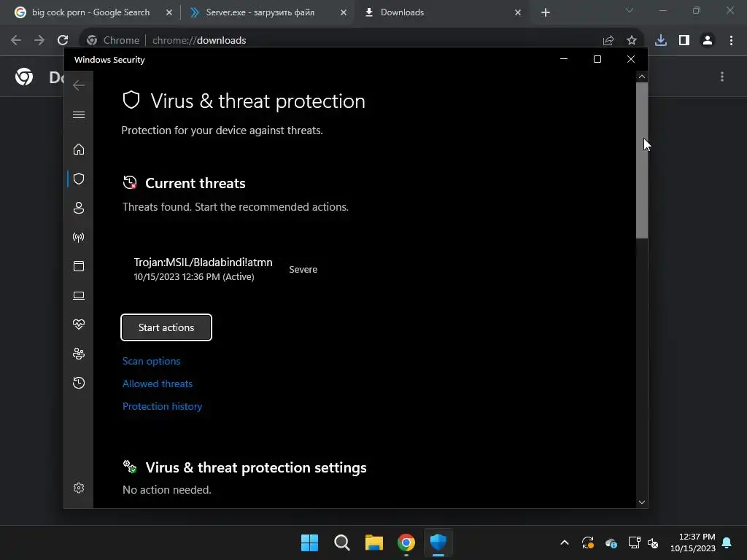The width and height of the screenshot is (747, 560).
Task: Expand the hamburger navigation menu in Windows Security
Action: [x=79, y=114]
